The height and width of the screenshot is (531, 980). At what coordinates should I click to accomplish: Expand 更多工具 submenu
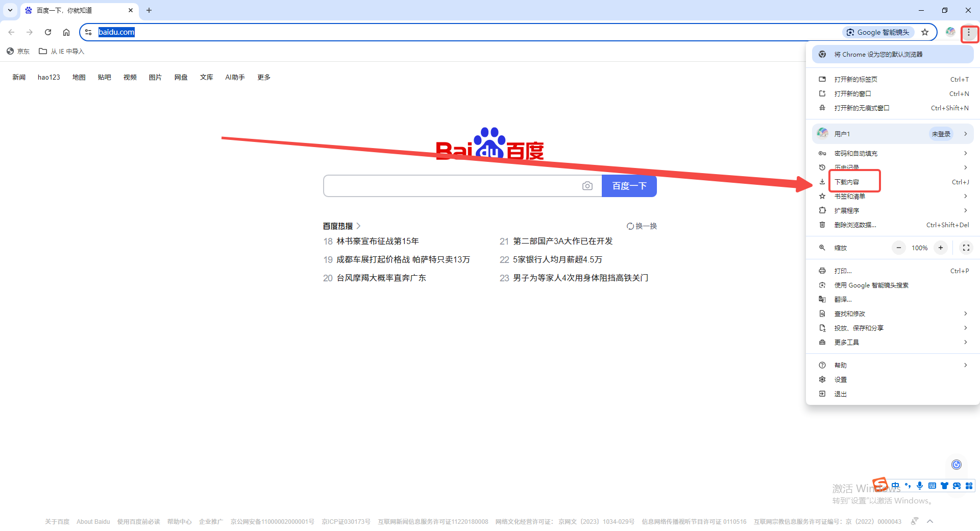pyautogui.click(x=893, y=342)
